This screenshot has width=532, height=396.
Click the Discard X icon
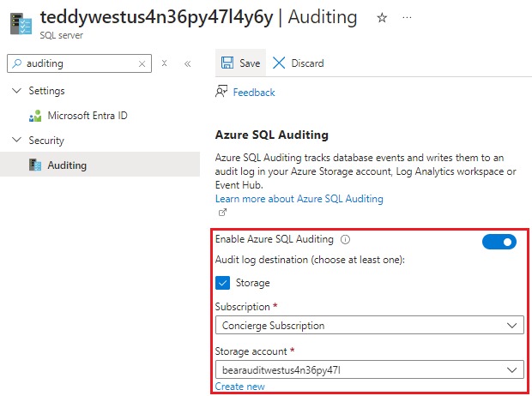click(x=279, y=63)
